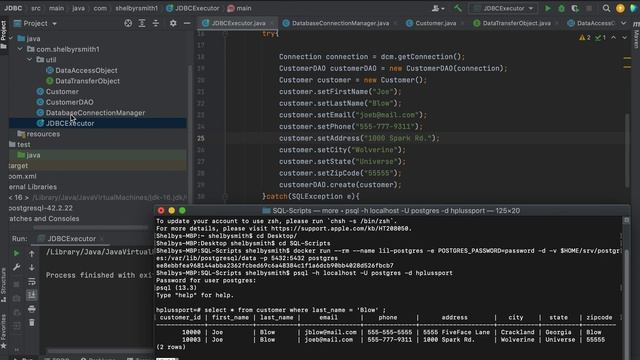Toggle scroll to end in Run console
This screenshot has width=640, height=360.
pyautogui.click(x=31, y=295)
